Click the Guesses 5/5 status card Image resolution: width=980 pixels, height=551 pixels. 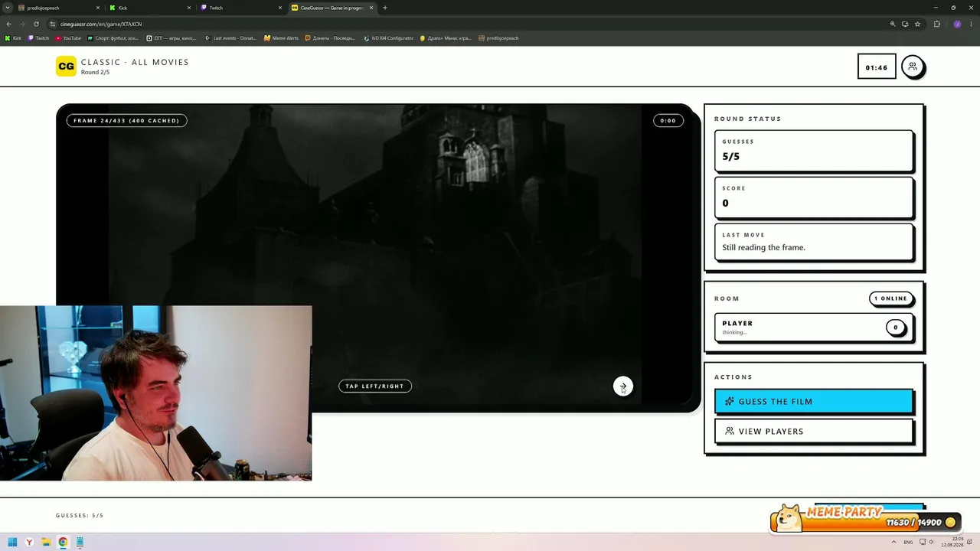click(x=813, y=151)
